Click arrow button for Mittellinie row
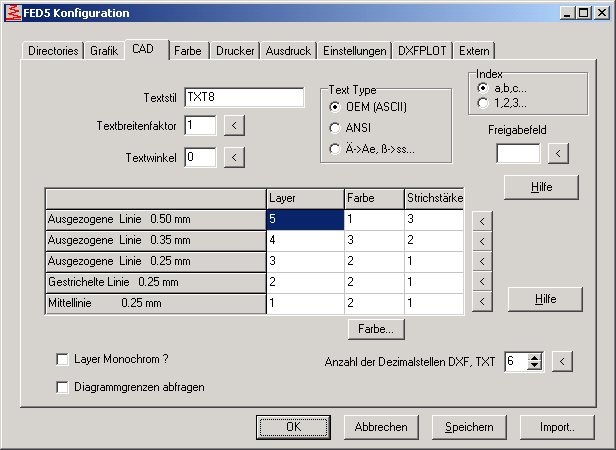This screenshot has width=616, height=450. click(482, 302)
